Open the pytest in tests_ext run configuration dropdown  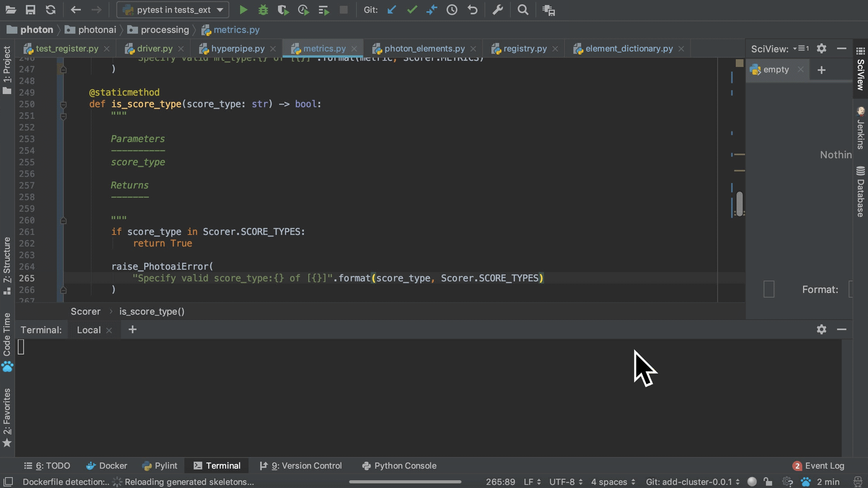[173, 10]
